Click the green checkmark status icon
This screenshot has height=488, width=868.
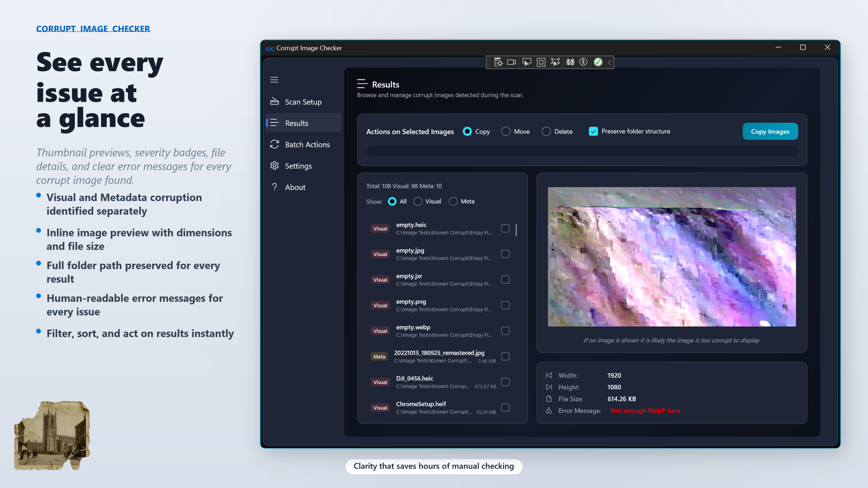598,62
